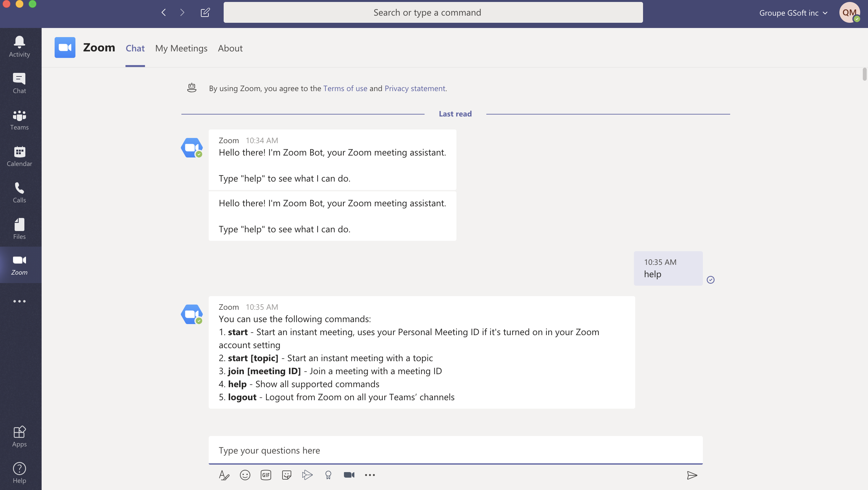Screen dimensions: 868x490
Task: Click the send message button
Action: 691,475
